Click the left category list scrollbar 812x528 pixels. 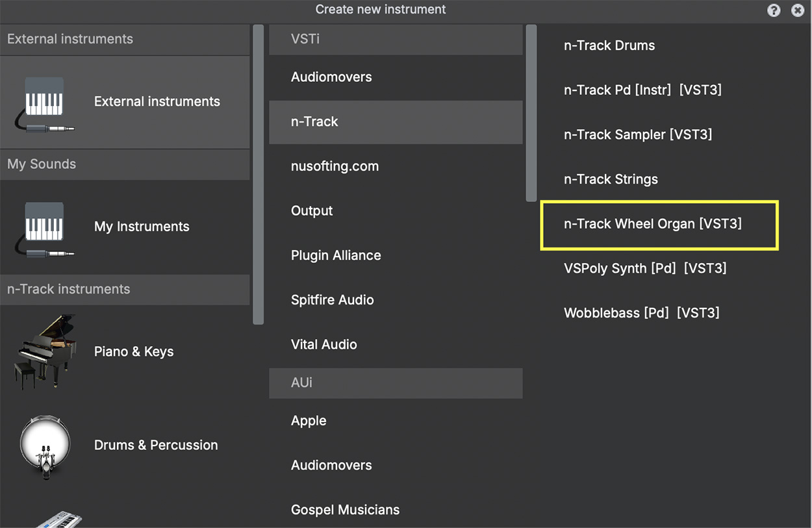pyautogui.click(x=258, y=174)
